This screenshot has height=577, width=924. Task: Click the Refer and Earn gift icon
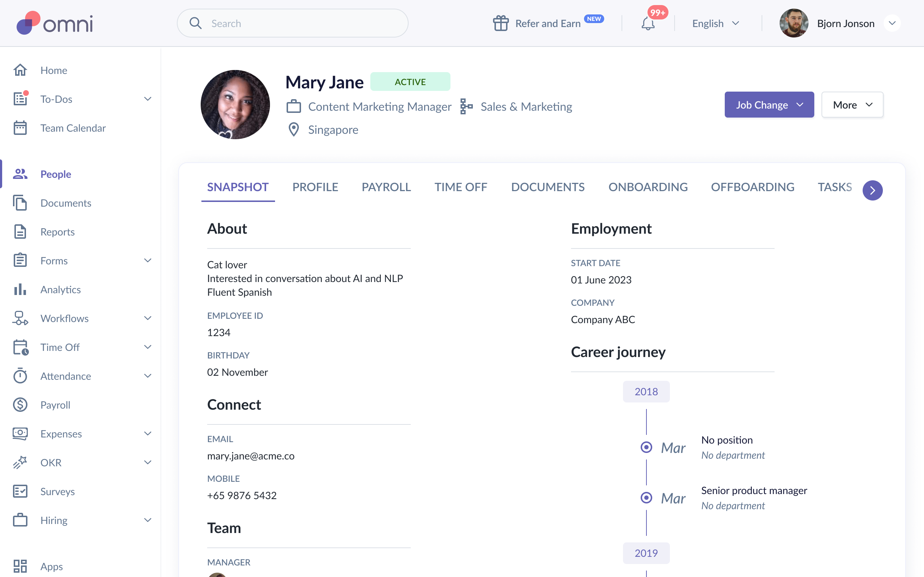(x=501, y=23)
